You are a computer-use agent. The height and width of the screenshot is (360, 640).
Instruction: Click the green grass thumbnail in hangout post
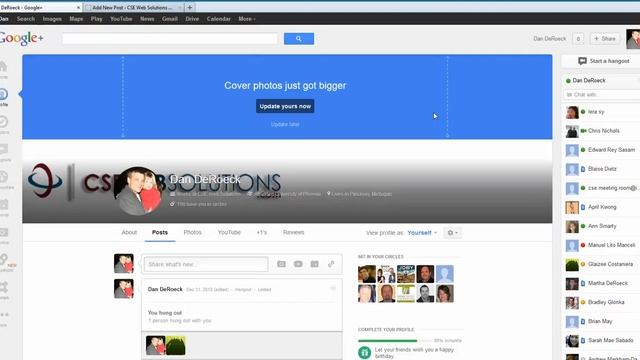pos(176,345)
